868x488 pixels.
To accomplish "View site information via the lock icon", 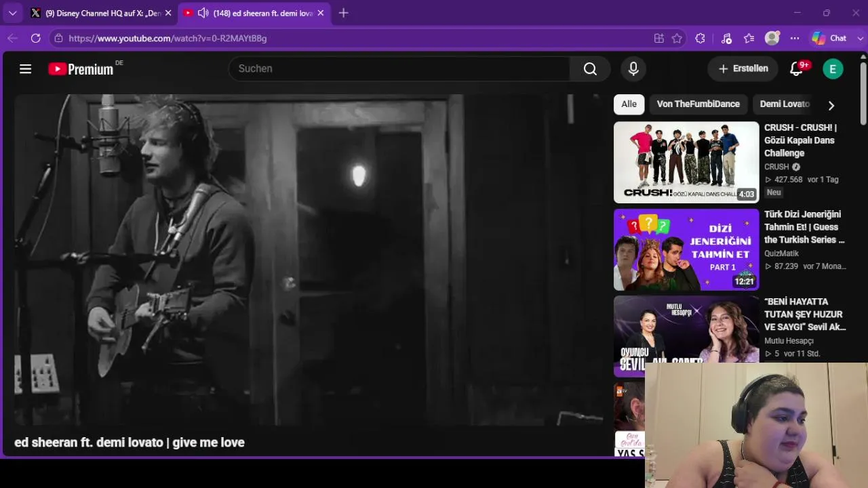I will click(x=58, y=39).
